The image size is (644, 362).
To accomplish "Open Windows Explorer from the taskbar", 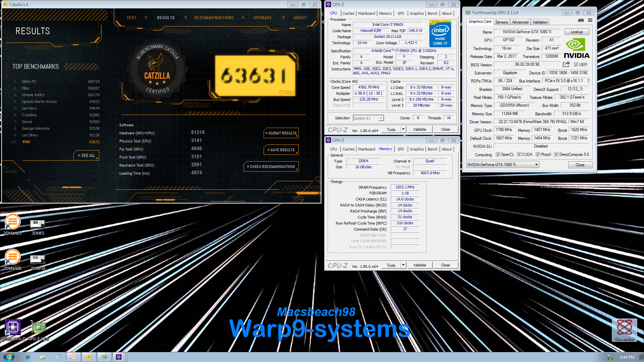I will 43,357.
